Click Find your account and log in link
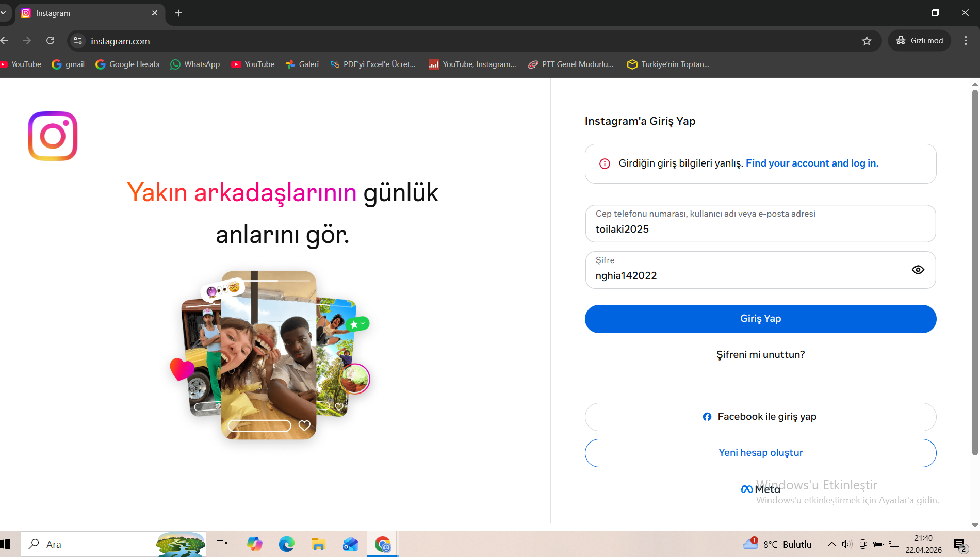The width and height of the screenshot is (980, 557). pyautogui.click(x=812, y=163)
